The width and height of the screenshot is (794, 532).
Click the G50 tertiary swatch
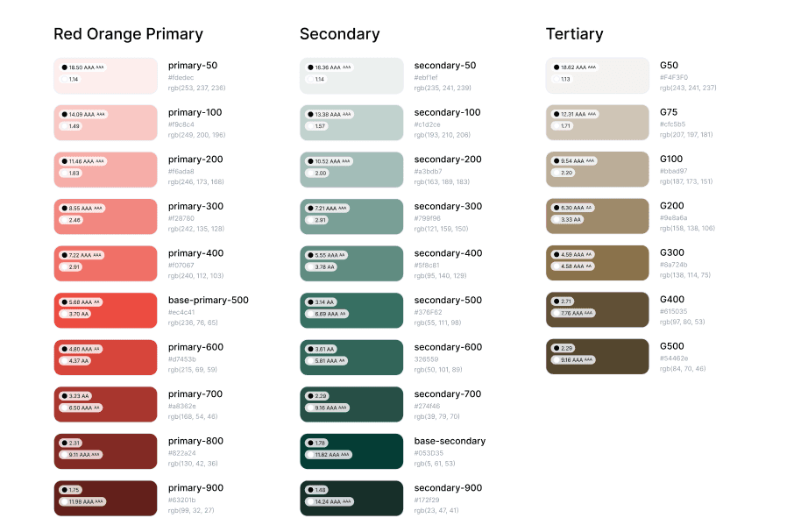(598, 75)
